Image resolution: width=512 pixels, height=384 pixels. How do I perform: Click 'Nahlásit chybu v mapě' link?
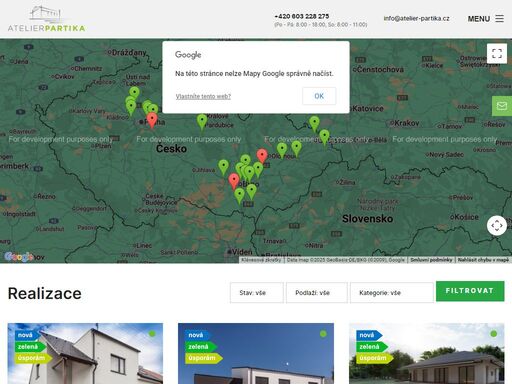[x=483, y=260]
